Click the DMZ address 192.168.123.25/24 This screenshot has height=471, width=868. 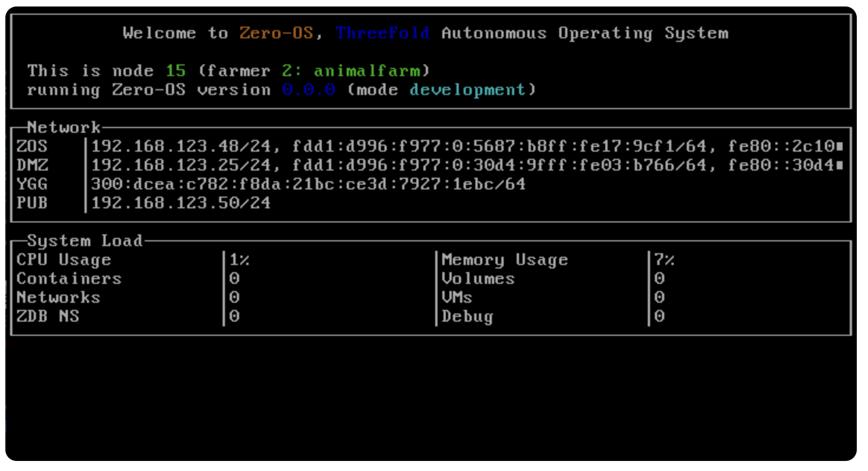[x=181, y=165]
